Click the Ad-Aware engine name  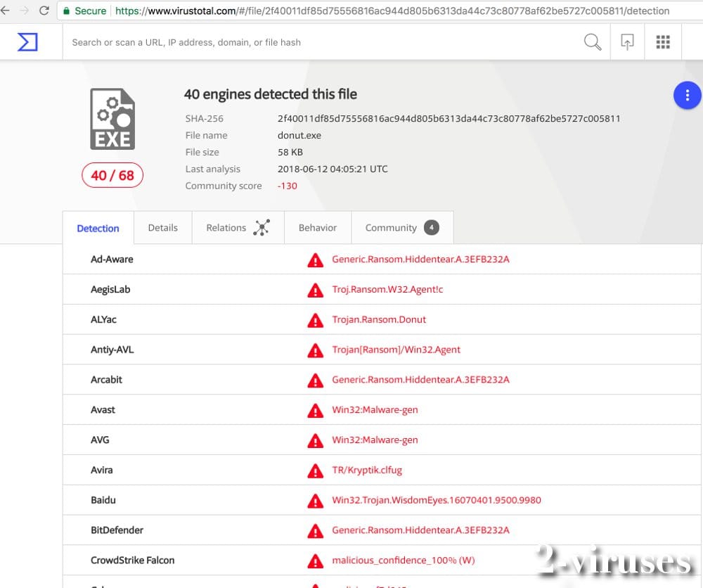[112, 260]
